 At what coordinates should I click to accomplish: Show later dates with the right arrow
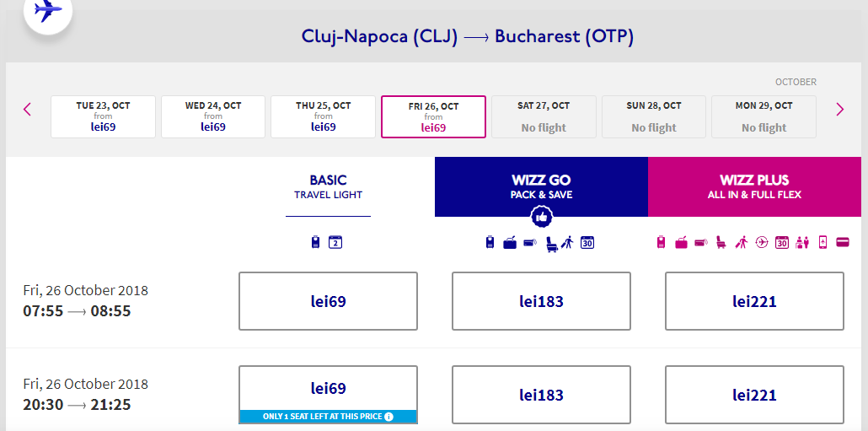point(839,109)
